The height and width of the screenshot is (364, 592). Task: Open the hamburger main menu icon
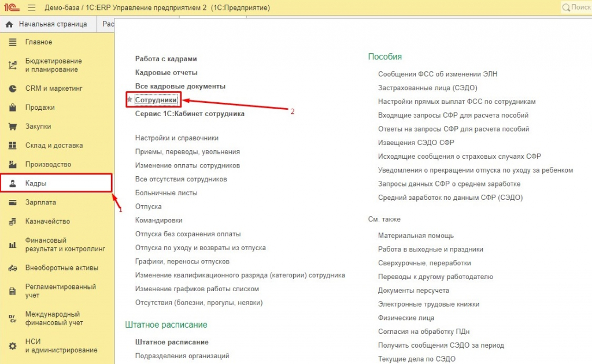point(32,8)
